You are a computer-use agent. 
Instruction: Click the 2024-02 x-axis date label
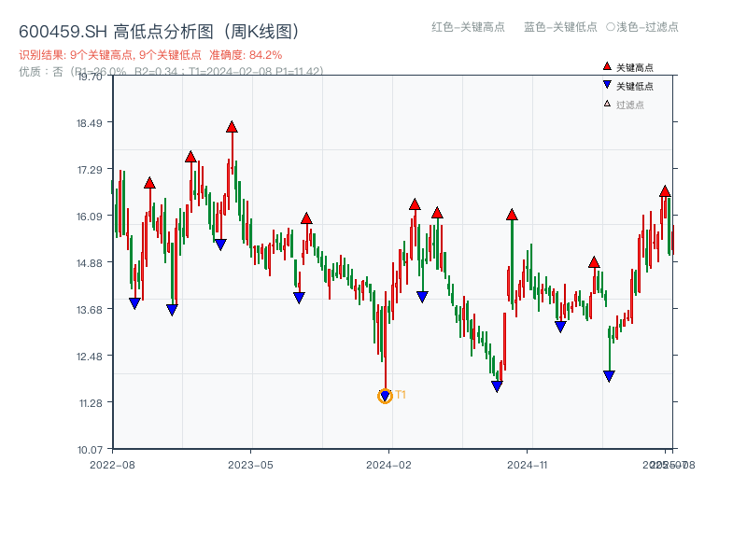pos(388,465)
